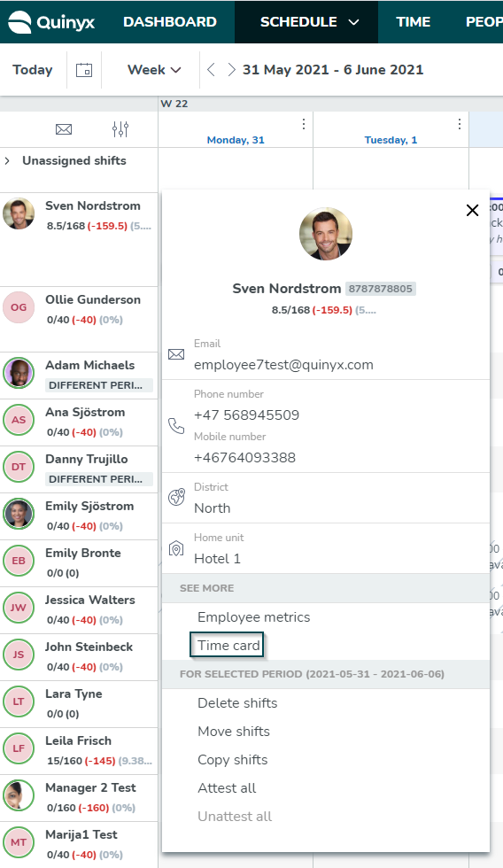503x868 pixels.
Task: Click the envelope message icon above employee list
Action: click(64, 129)
